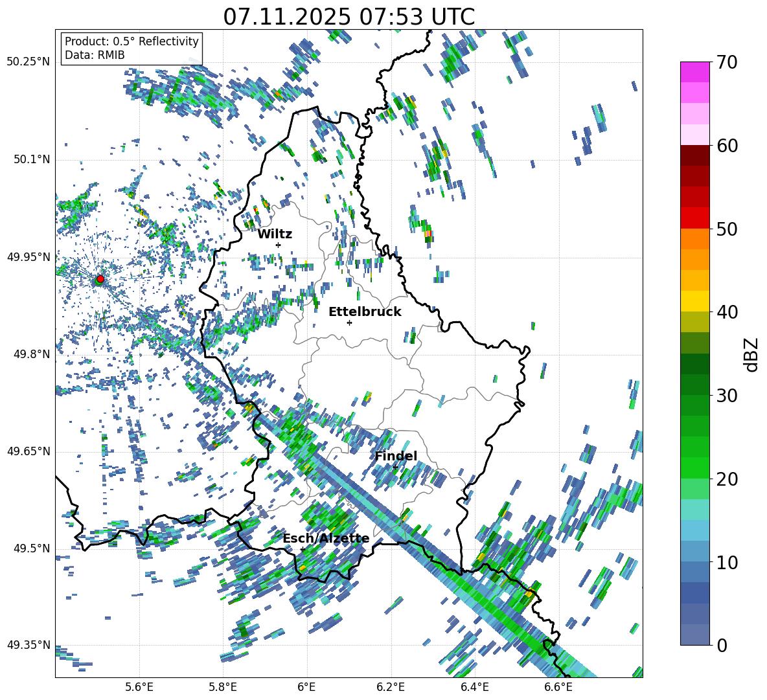The width and height of the screenshot is (767, 700).
Task: Click the cross marker below Wiltz
Action: point(279,245)
